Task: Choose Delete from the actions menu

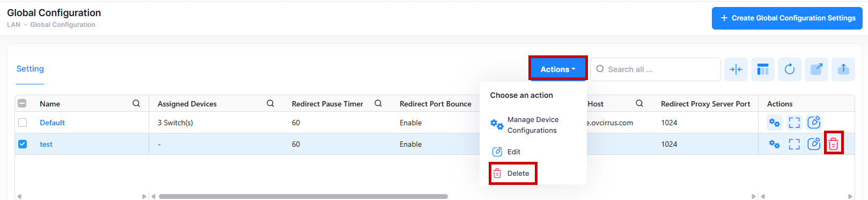Action: tap(512, 173)
